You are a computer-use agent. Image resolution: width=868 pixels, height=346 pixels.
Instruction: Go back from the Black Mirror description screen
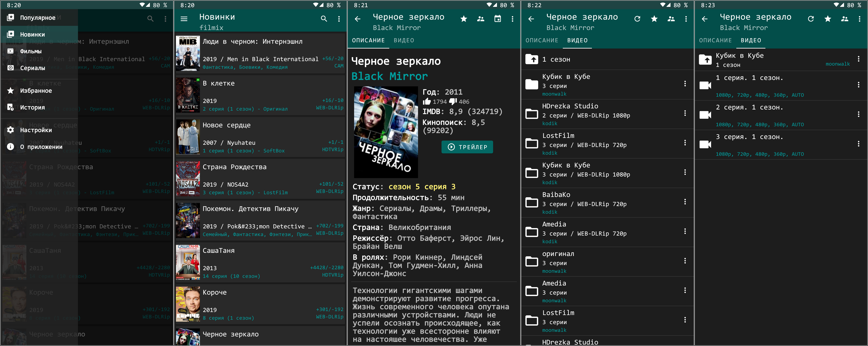coord(357,19)
